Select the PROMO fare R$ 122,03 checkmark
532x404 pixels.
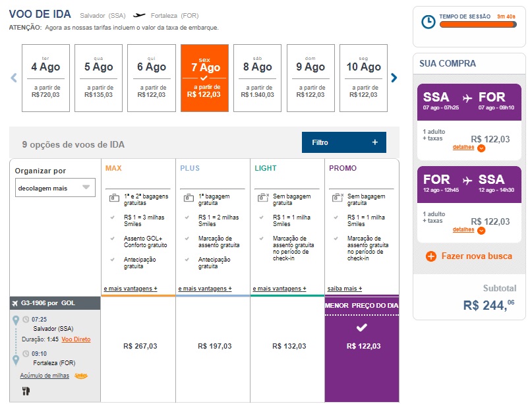pyautogui.click(x=361, y=328)
